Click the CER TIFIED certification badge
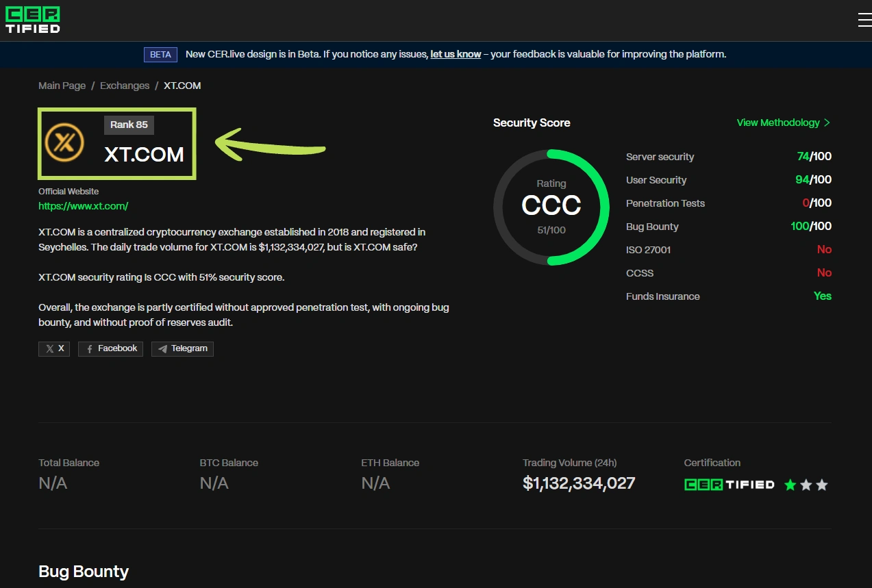This screenshot has height=588, width=872. (x=730, y=485)
